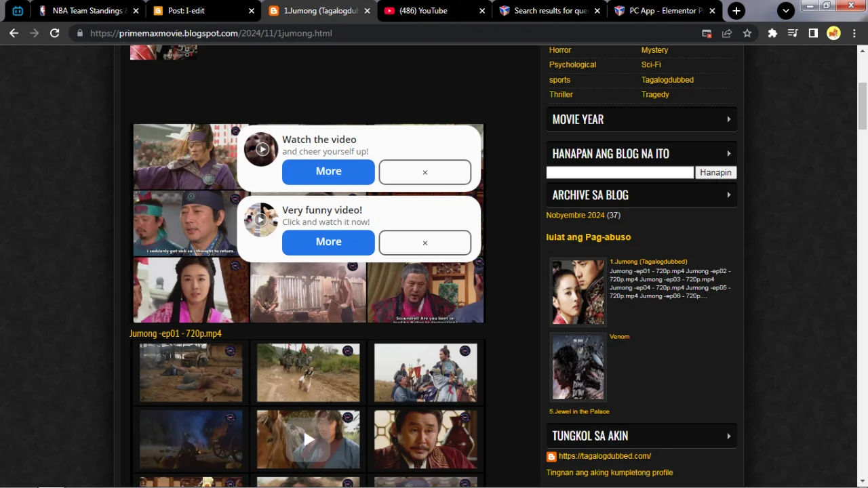Viewport: 868px width, 488px height.
Task: Open the Extensions puzzle icon
Action: [x=772, y=33]
